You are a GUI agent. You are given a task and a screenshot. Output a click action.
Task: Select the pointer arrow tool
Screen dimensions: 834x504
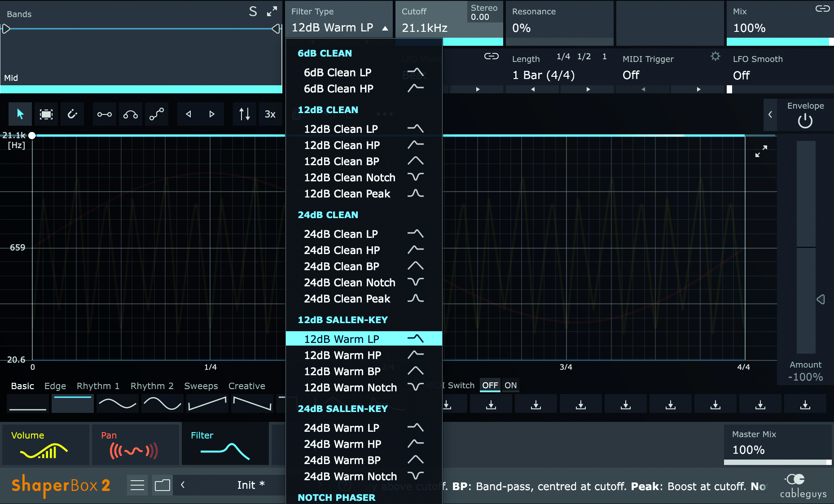(20, 114)
